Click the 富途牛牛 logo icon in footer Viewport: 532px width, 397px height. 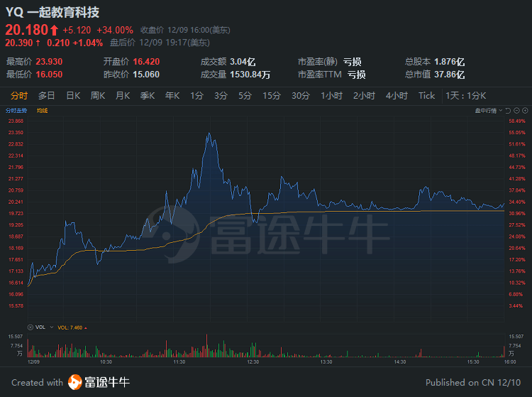tap(75, 382)
